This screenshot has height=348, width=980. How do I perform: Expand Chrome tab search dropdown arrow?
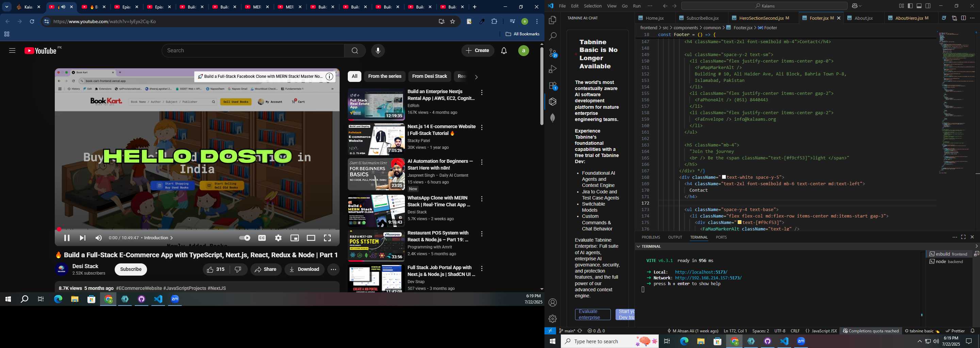(x=6, y=7)
